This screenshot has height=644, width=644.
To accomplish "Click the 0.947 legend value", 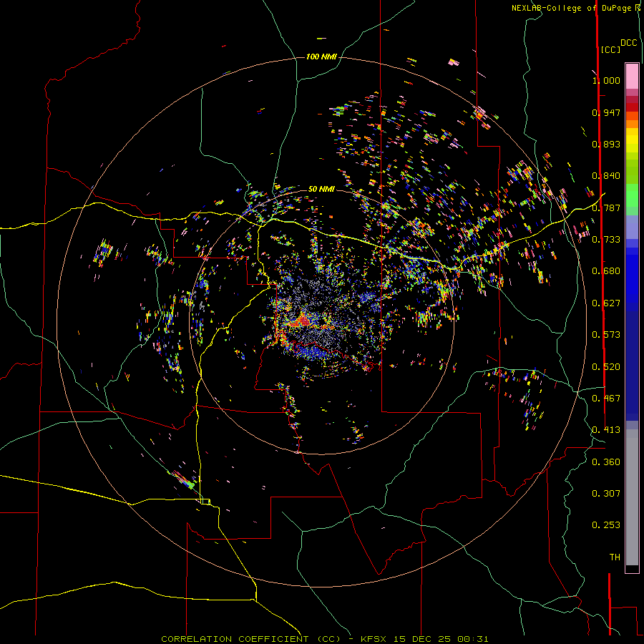I will pos(606,112).
